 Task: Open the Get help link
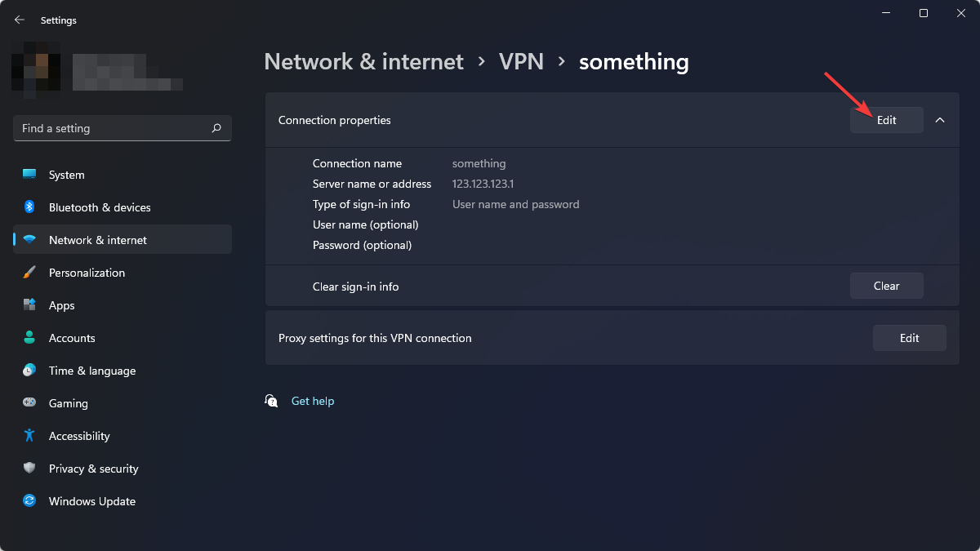point(313,400)
